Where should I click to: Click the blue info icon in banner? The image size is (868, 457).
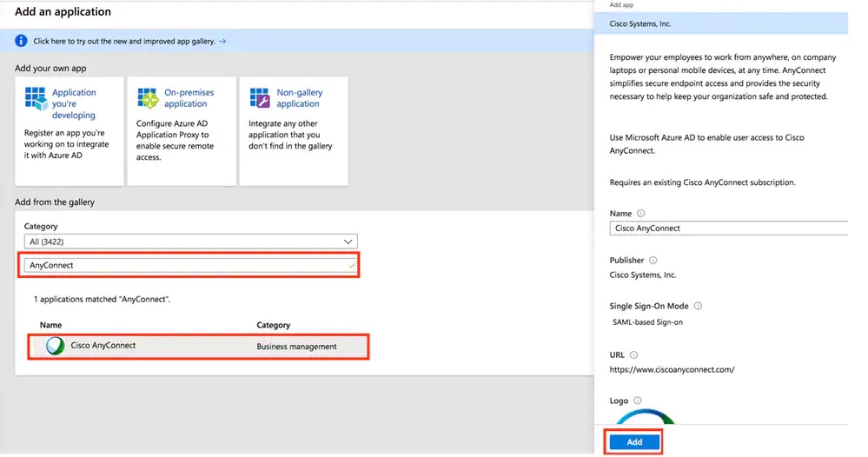22,41
